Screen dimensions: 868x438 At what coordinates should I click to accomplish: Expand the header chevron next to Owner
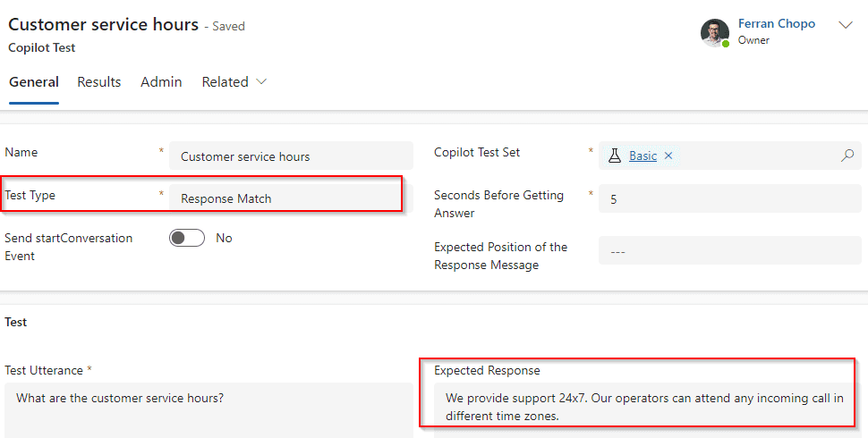pyautogui.click(x=846, y=25)
